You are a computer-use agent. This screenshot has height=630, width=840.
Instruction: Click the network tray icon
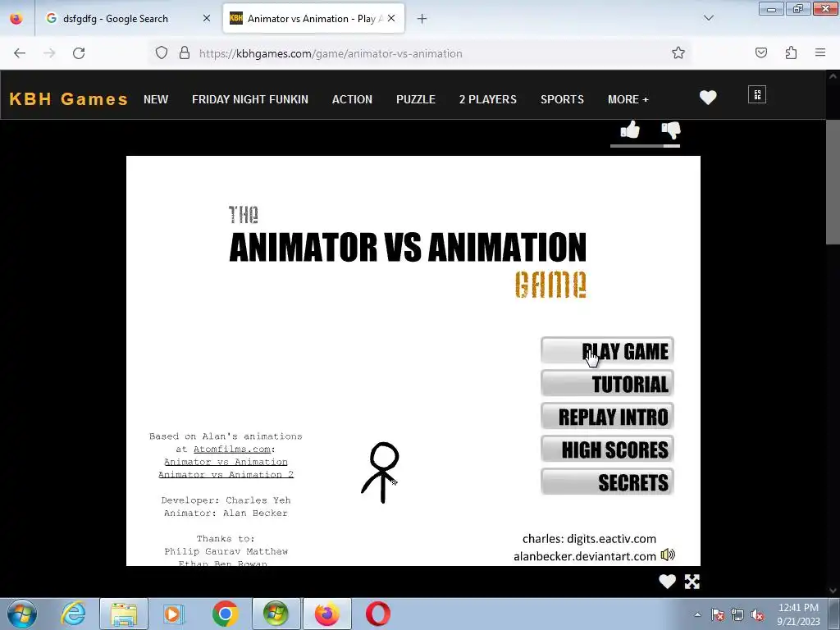tap(737, 614)
